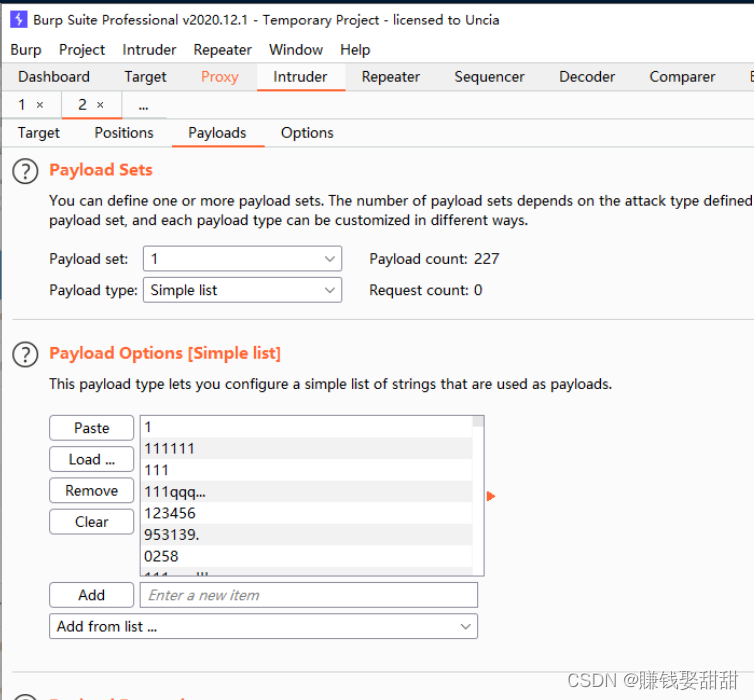This screenshot has height=700, width=754.
Task: Open new Intruder tab with ellipsis
Action: click(143, 105)
